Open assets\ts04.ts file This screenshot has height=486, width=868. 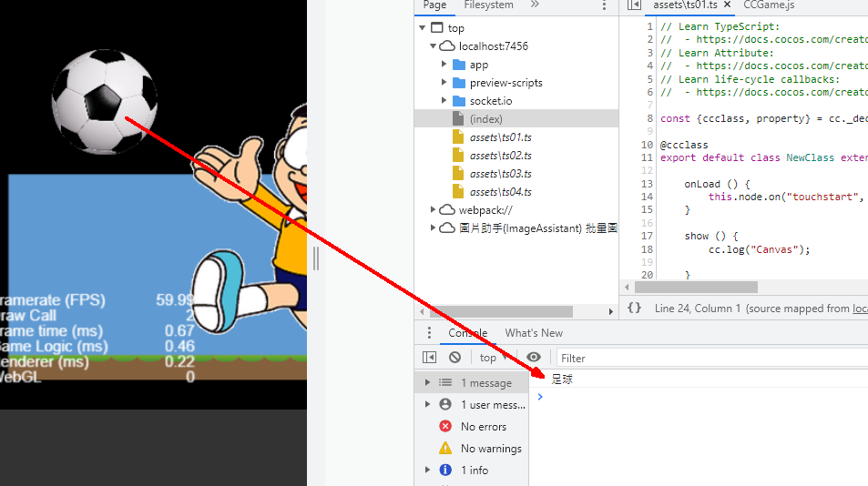[500, 192]
